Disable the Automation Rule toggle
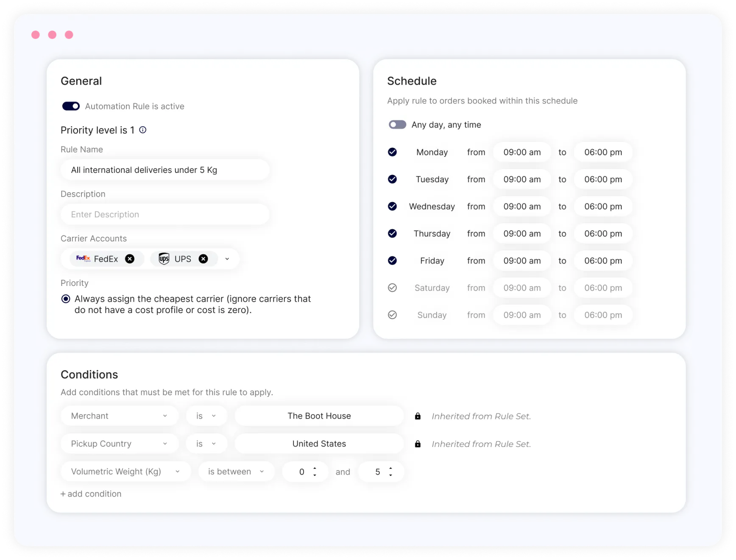 (71, 106)
